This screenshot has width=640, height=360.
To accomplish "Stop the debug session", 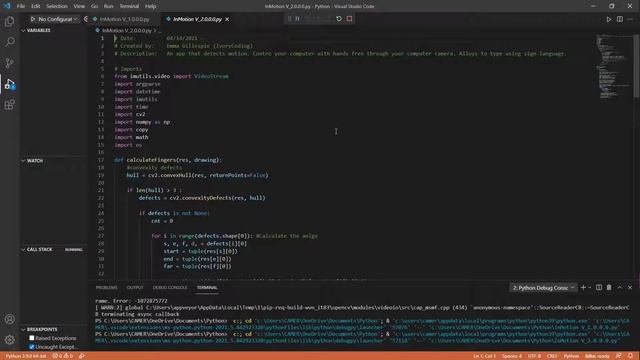I will (349, 19).
